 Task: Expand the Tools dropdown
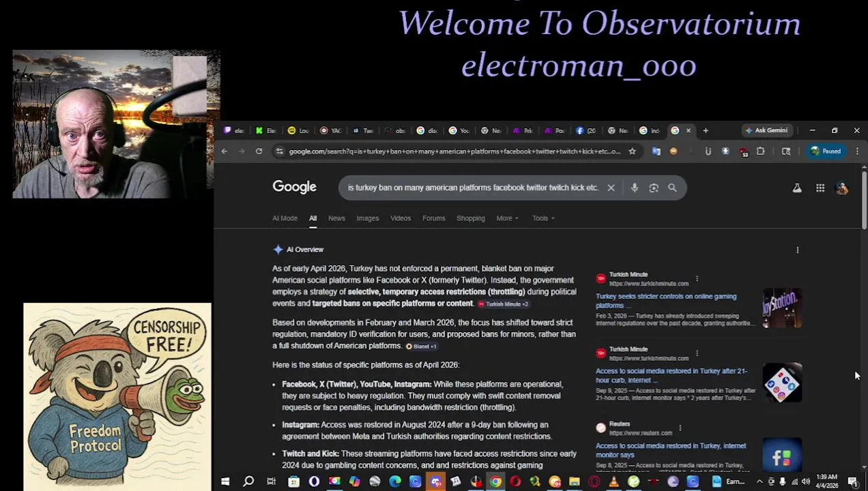(x=543, y=218)
